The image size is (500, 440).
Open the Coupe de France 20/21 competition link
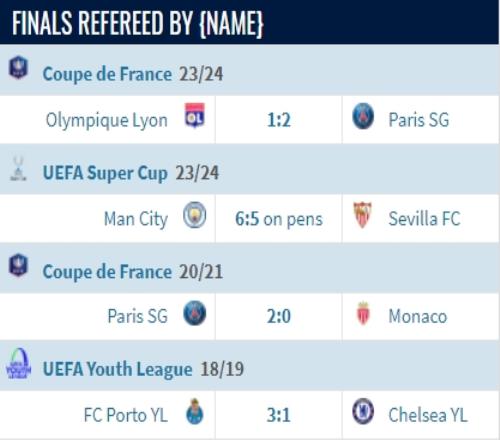pyautogui.click(x=107, y=272)
